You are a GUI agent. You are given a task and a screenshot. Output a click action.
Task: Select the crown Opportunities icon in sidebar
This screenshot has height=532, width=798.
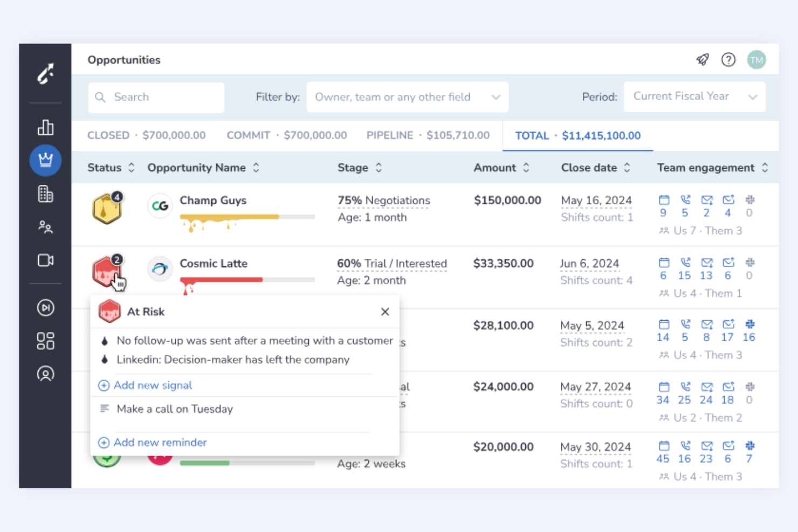[45, 160]
